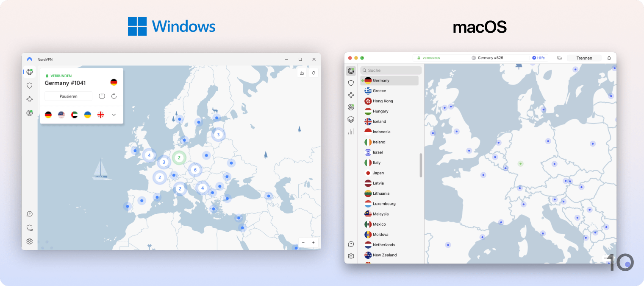Select Germany in the macOS country list
Image resolution: width=644 pixels, height=286 pixels.
click(389, 80)
